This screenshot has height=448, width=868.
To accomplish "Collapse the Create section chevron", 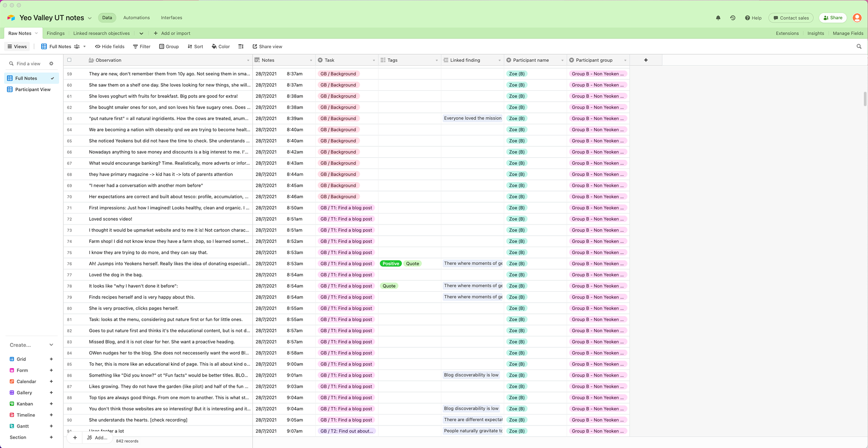I will 51,345.
